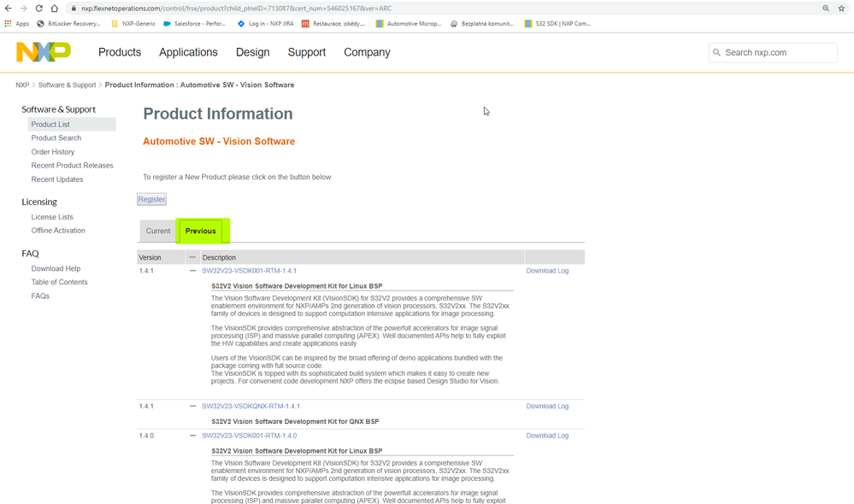
Task: Open the Applications menu
Action: coord(188,52)
